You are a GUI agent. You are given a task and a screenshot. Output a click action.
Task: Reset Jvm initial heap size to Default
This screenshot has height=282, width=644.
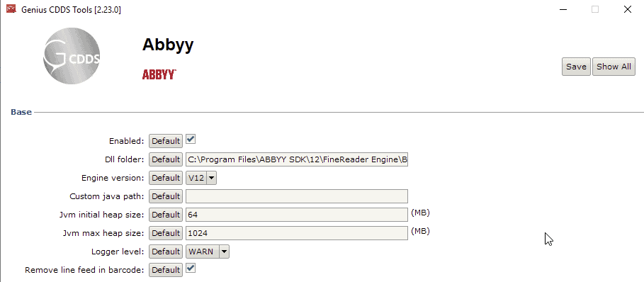point(166,215)
